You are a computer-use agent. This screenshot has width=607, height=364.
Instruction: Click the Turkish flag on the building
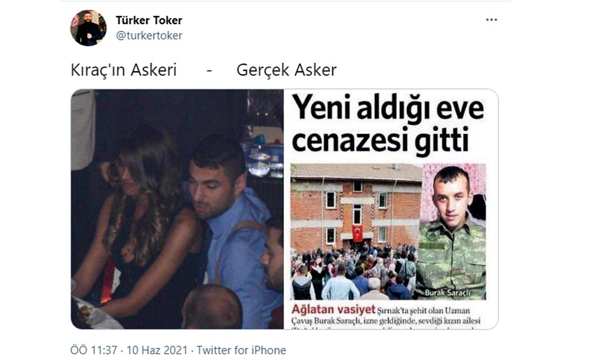click(x=358, y=233)
